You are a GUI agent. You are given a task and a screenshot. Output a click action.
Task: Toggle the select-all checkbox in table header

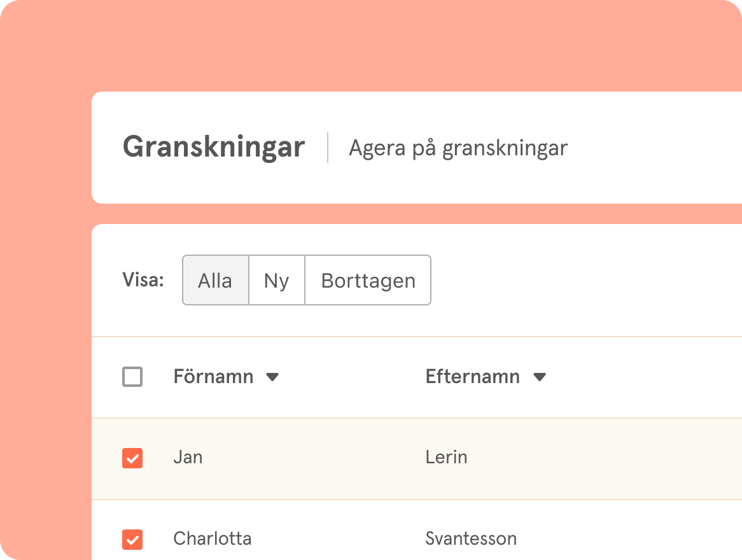pos(132,377)
